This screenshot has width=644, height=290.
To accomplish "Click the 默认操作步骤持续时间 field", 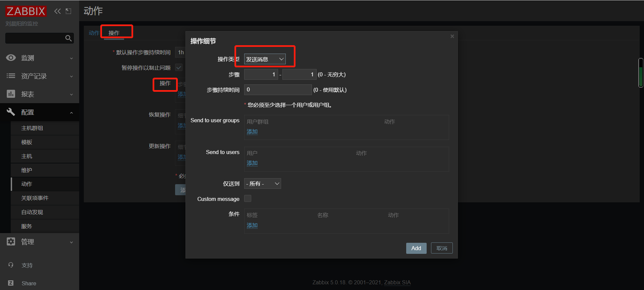I will point(180,52).
